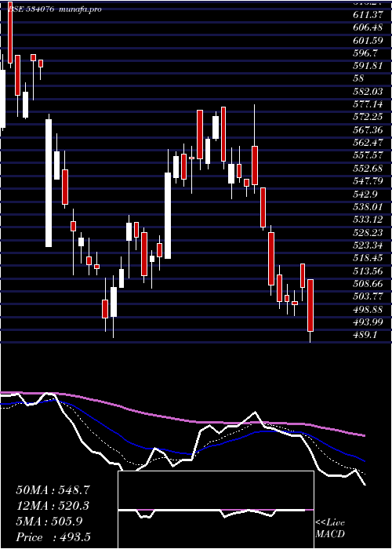392x549 pixels.
Task: Click the 562.47 price level
Action: [368, 143]
